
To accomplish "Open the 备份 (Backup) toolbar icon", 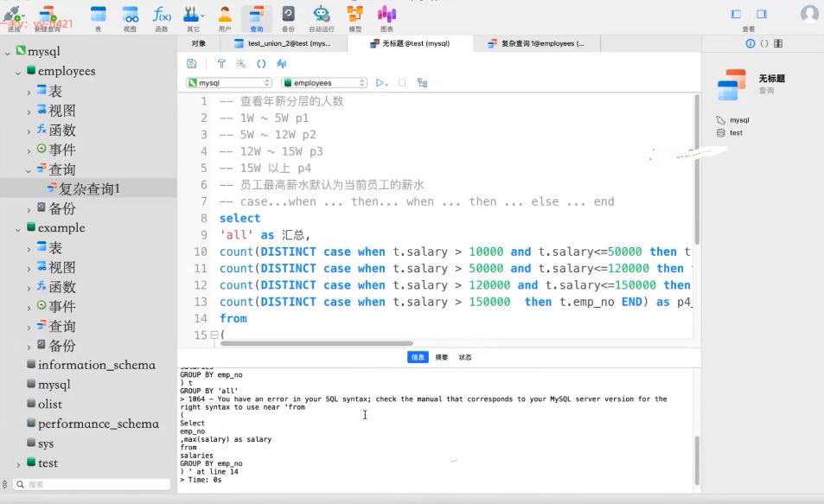I will (x=288, y=16).
